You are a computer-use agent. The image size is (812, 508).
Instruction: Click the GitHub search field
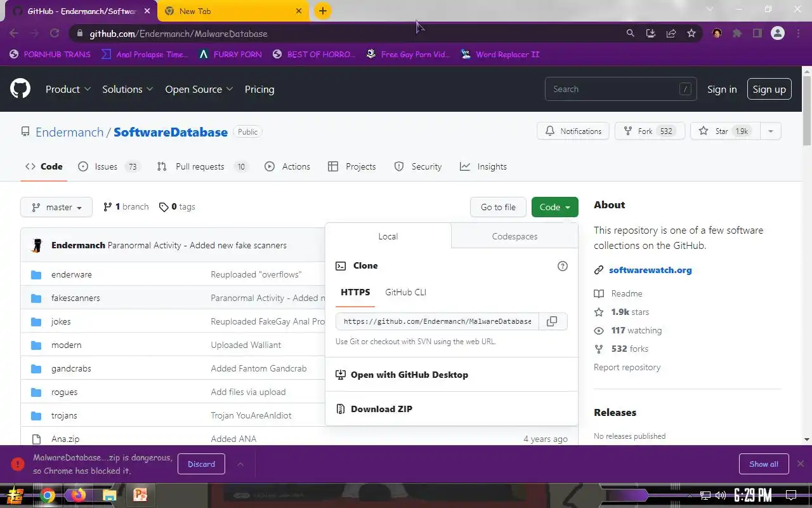(620, 90)
